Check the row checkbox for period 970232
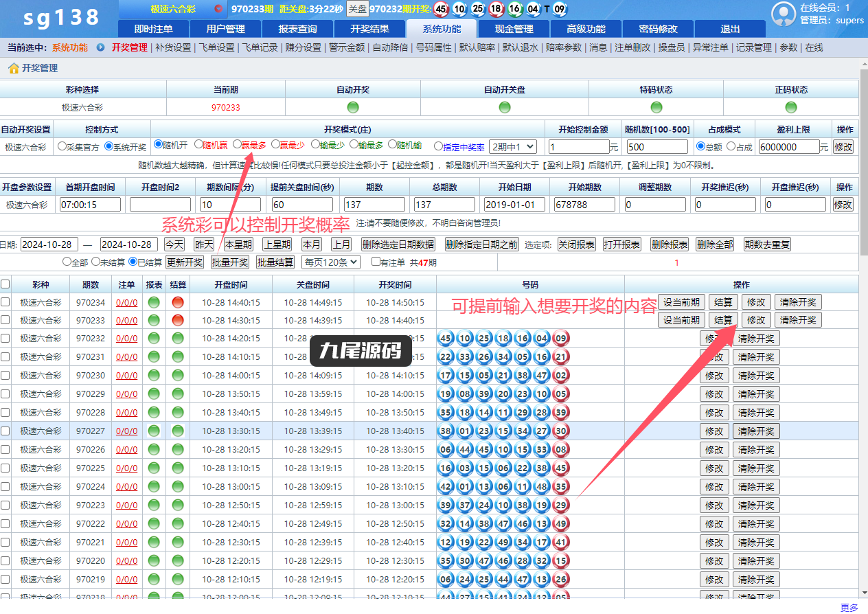Viewport: 868px width, 614px height. 5,339
